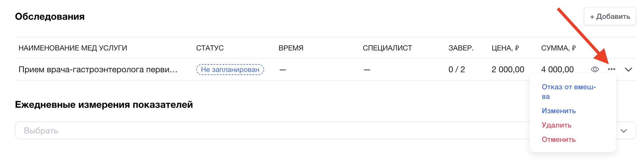Select 'Удалить' in the actions menu
This screenshot has width=644, height=163.
click(556, 125)
